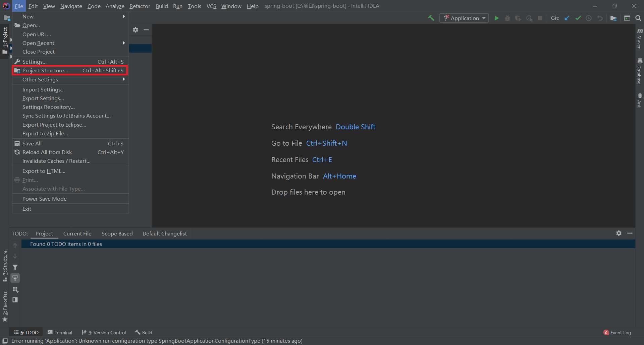Open the Edit menu

pyautogui.click(x=33, y=6)
